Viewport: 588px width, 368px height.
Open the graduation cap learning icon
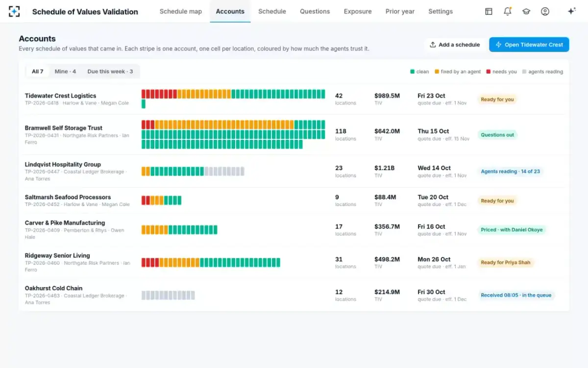point(526,11)
